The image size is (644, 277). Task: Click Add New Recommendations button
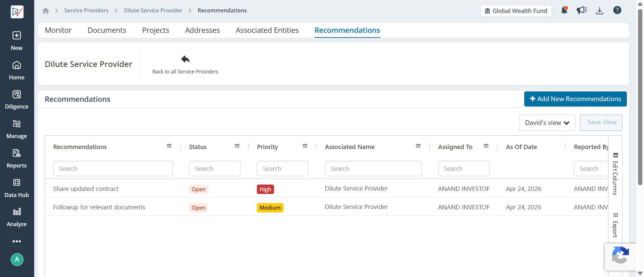coord(576,99)
